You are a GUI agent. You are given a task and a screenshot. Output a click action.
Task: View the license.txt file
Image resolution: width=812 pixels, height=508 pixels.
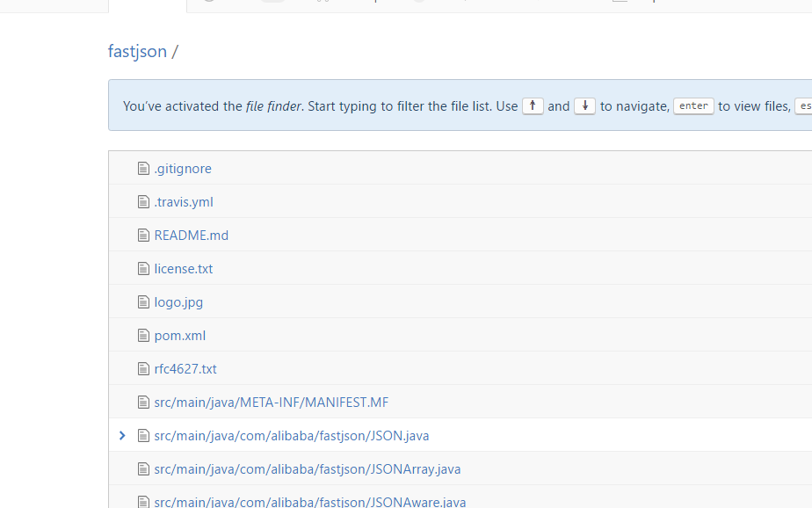[183, 268]
